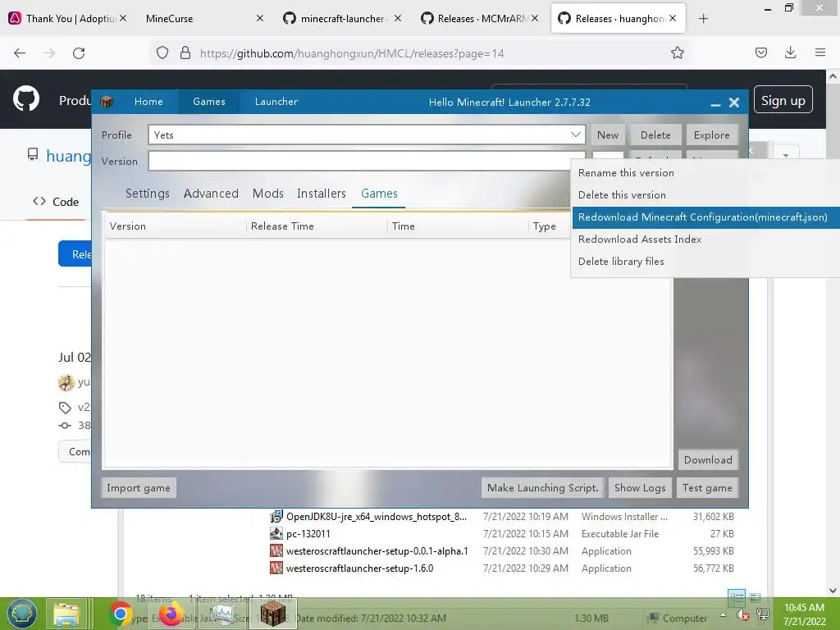Select Redownload Assets Index
This screenshot has width=840, height=630.
[x=640, y=239]
